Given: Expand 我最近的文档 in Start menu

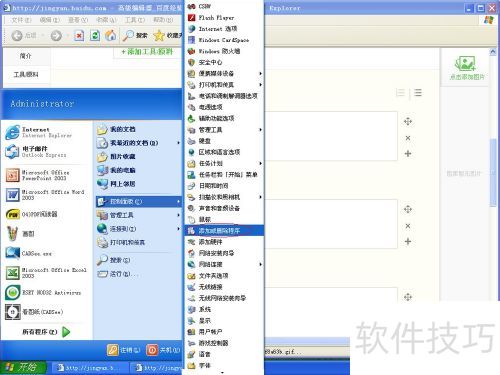Looking at the screenshot, I should tap(138, 143).
